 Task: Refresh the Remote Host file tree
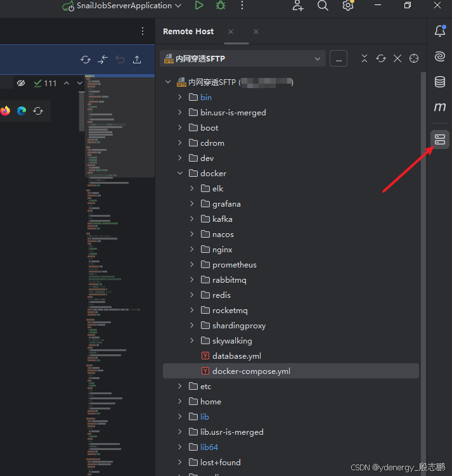point(381,58)
